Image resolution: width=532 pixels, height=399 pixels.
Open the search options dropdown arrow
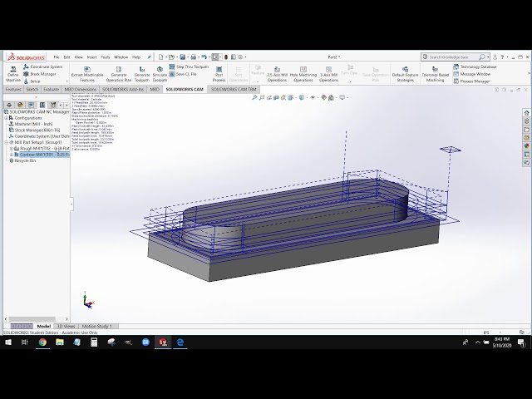[488, 57]
